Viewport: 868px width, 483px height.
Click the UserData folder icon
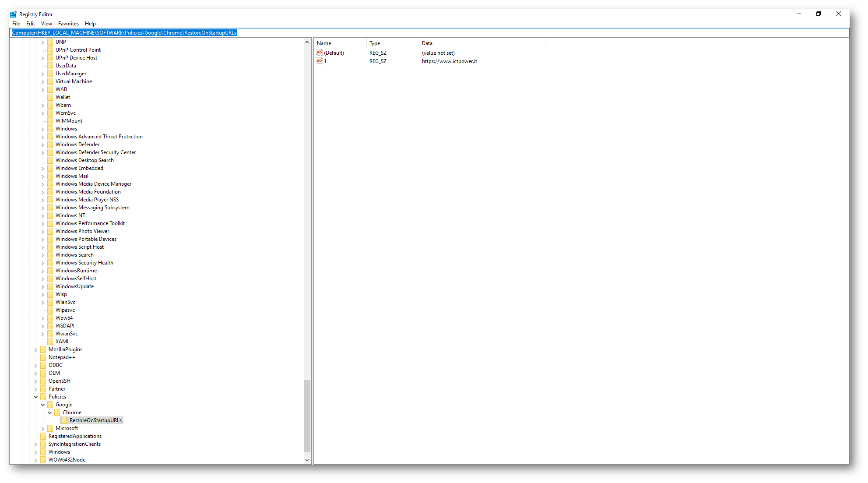pos(50,66)
